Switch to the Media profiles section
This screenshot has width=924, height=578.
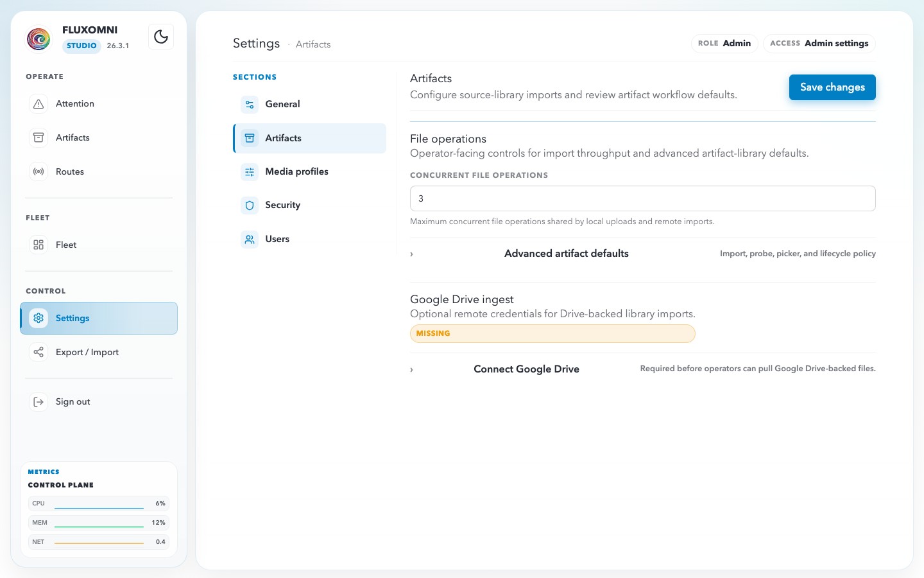click(310, 172)
